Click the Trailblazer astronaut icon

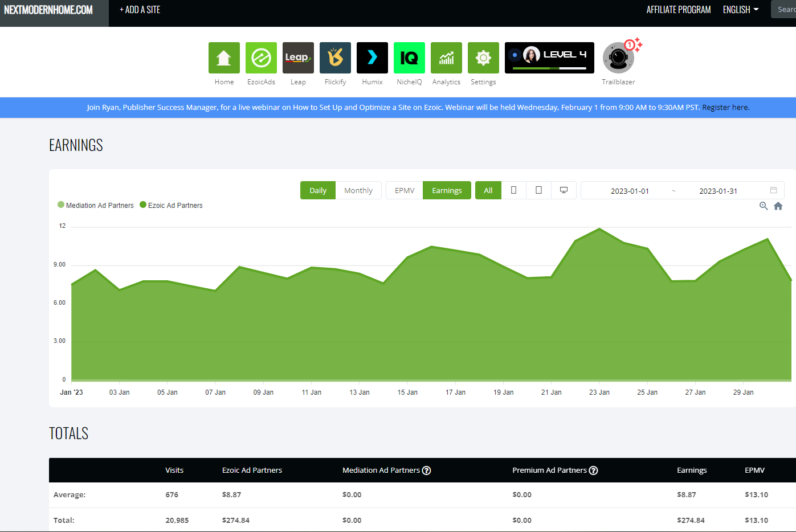pos(618,58)
